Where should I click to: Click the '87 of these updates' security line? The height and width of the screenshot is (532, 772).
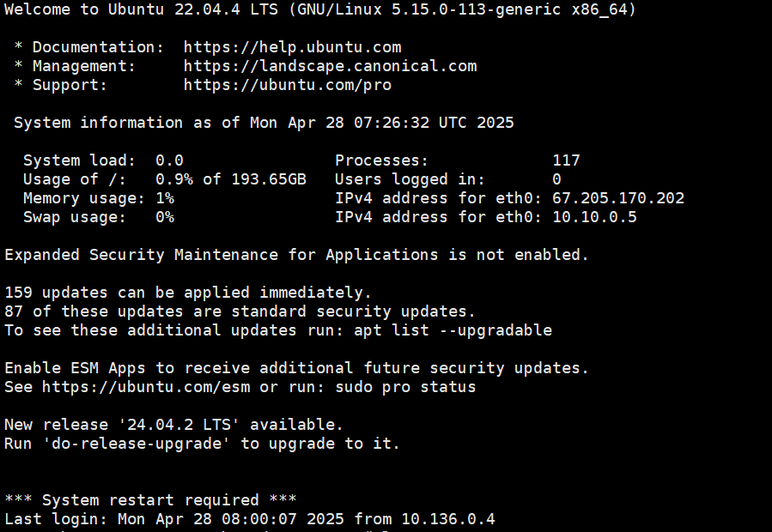pyautogui.click(x=240, y=311)
